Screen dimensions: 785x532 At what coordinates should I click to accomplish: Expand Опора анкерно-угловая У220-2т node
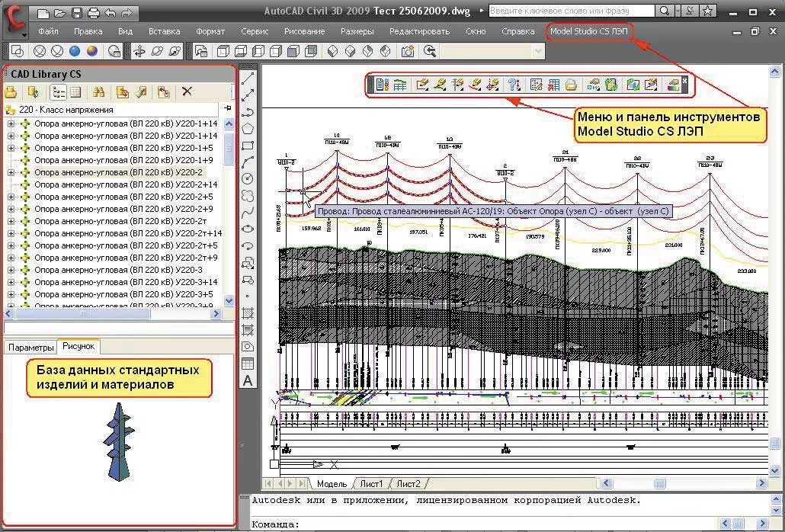pos(11,221)
